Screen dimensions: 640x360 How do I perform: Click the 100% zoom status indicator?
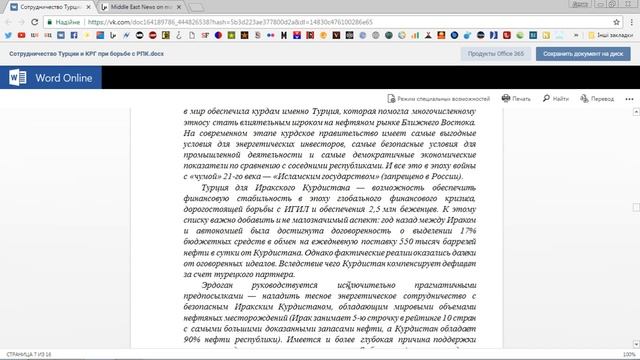(629, 354)
